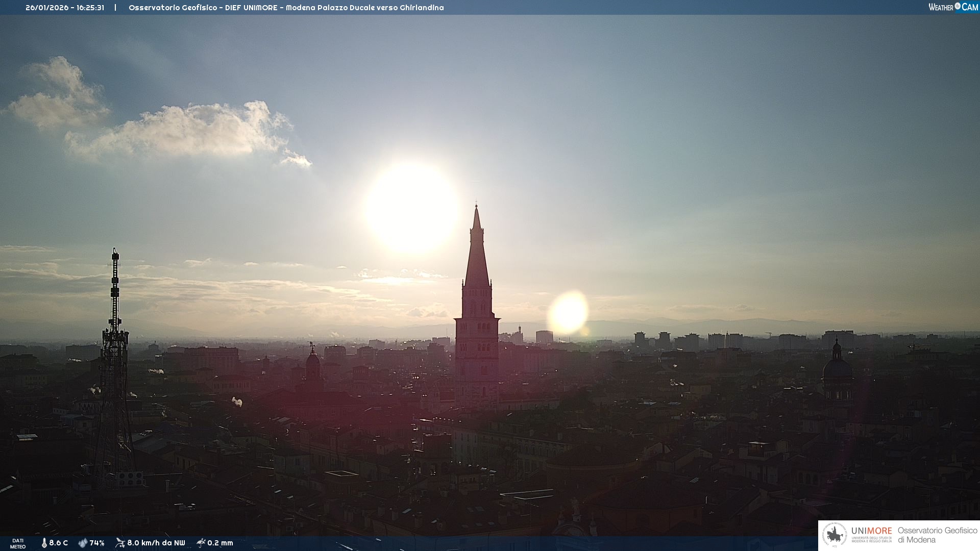The width and height of the screenshot is (980, 551).
Task: Click the UNIMORE horseman seal emblem
Action: (835, 535)
